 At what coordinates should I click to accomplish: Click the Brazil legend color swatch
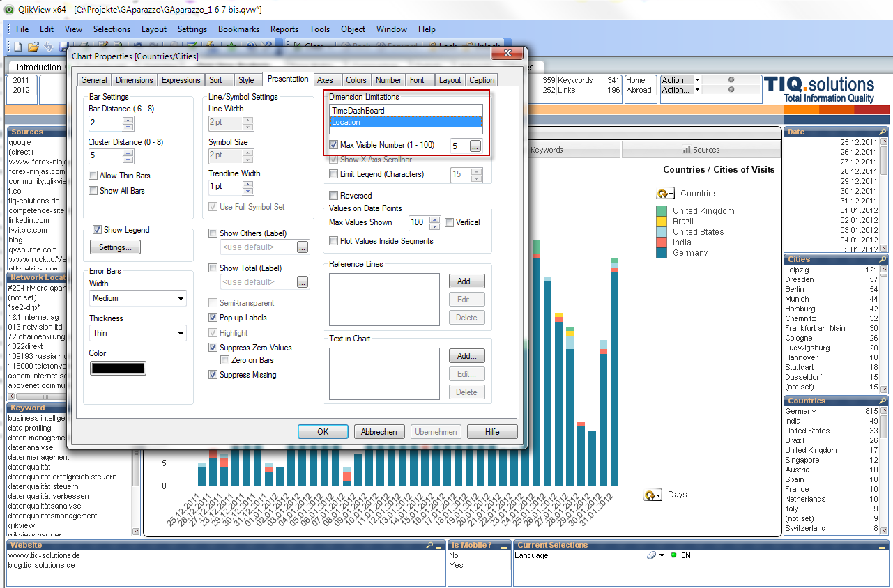point(662,222)
